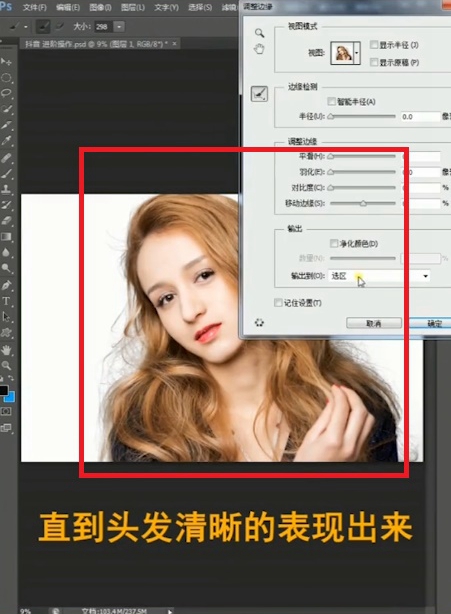Click brush size field showing 298
This screenshot has height=614, width=451.
[x=103, y=27]
